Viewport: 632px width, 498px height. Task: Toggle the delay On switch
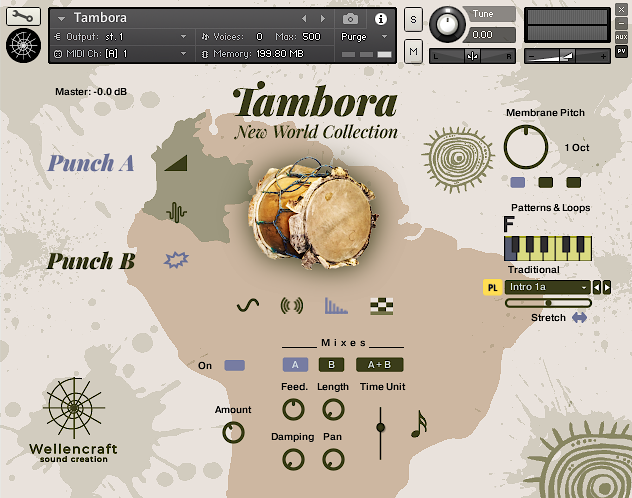click(x=234, y=365)
